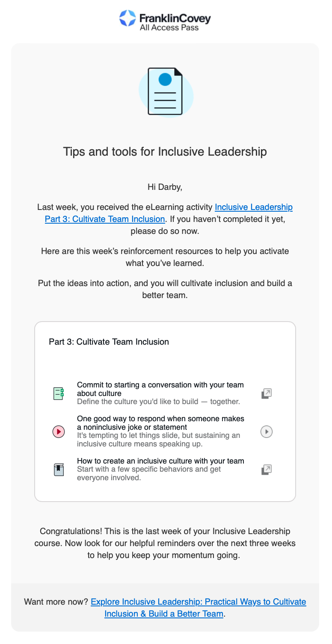Screen dimensions: 332x644
Task: Click the document illustration icon
Action: [166, 91]
